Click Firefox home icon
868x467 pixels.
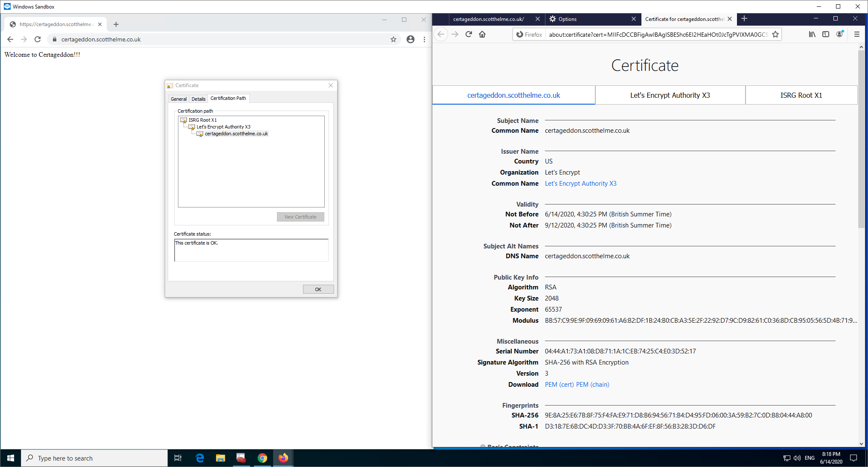pos(482,35)
